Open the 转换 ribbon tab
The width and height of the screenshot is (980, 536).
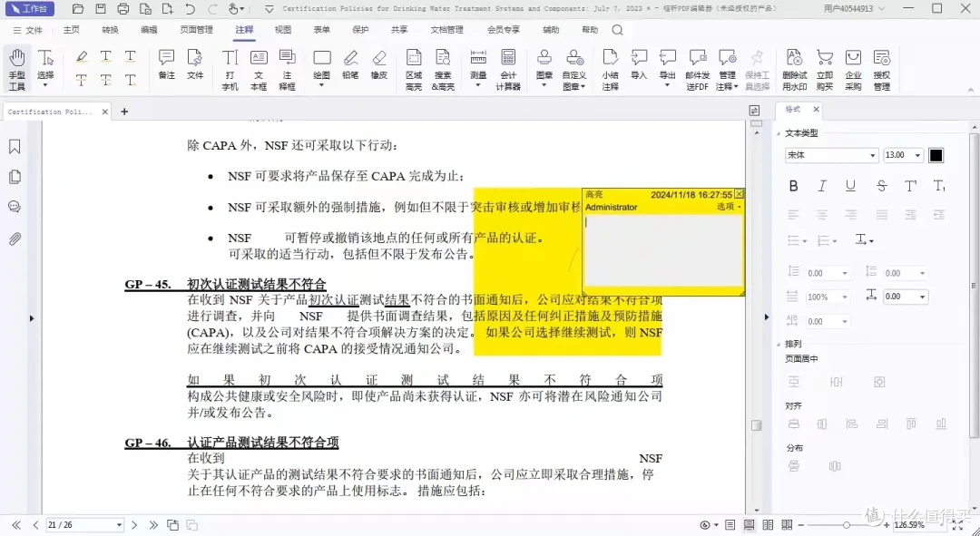[x=110, y=29]
